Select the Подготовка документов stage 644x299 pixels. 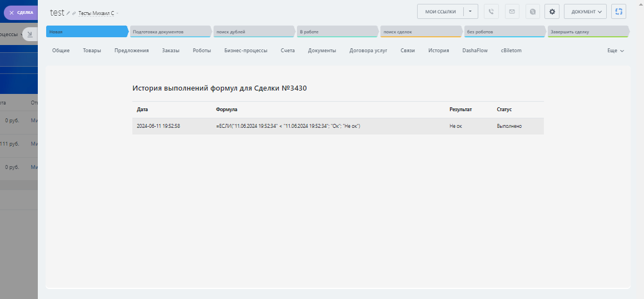[x=169, y=32]
